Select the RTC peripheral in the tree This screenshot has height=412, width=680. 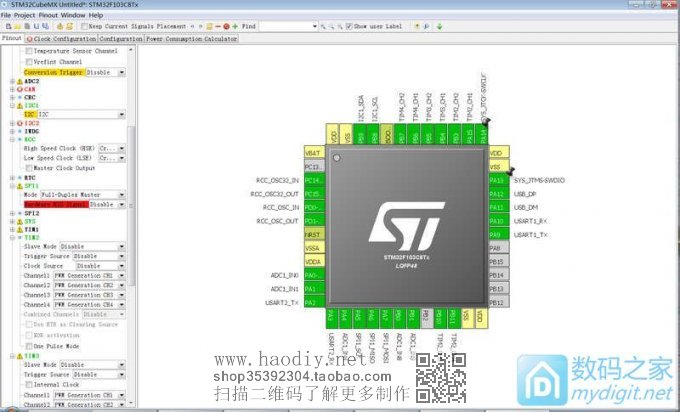(x=30, y=177)
